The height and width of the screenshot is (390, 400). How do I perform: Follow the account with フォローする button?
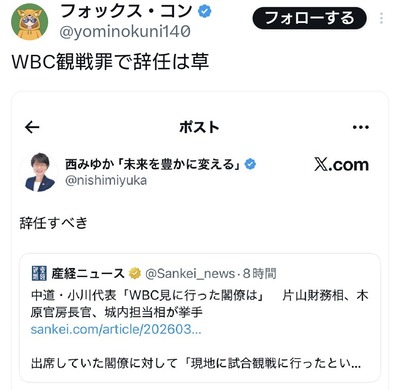(310, 18)
